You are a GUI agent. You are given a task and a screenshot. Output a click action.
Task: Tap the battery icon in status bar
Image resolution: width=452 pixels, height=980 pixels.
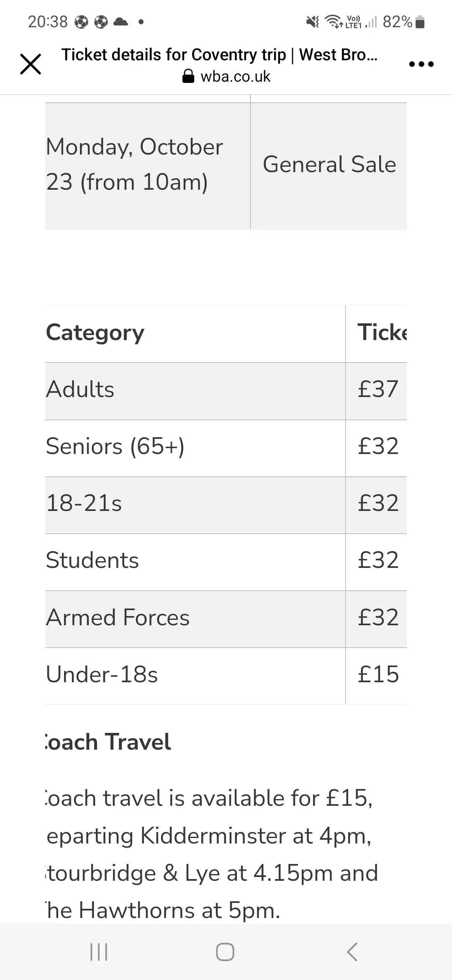[421, 22]
